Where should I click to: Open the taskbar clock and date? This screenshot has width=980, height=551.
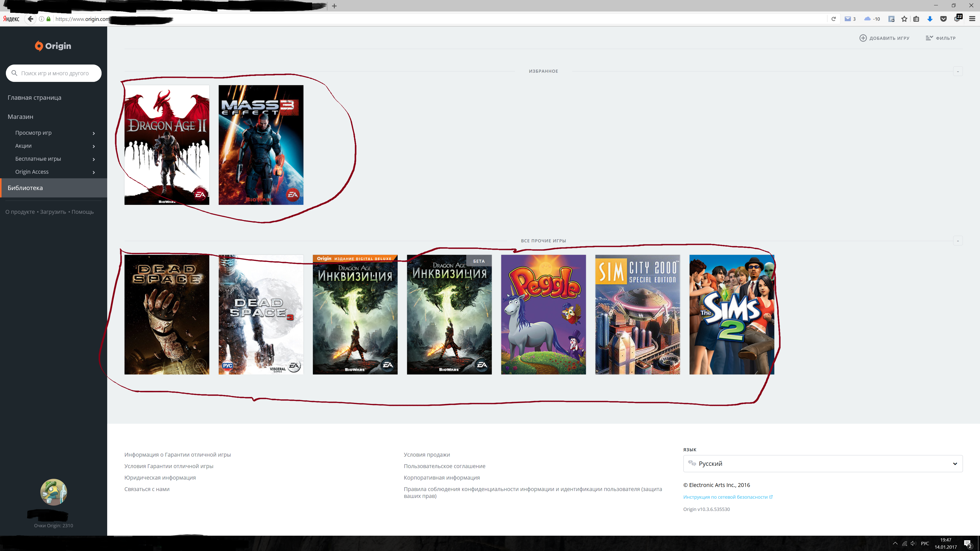[x=945, y=543]
